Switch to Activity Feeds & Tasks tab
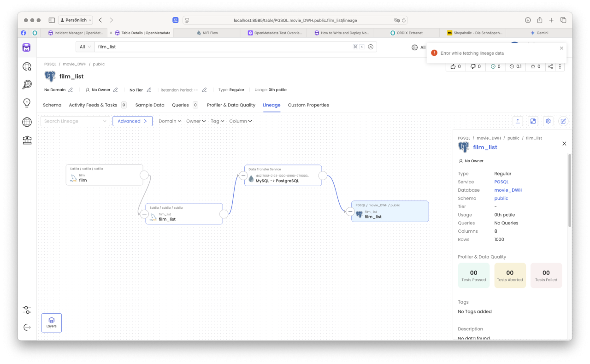590x364 pixels. pyautogui.click(x=98, y=105)
